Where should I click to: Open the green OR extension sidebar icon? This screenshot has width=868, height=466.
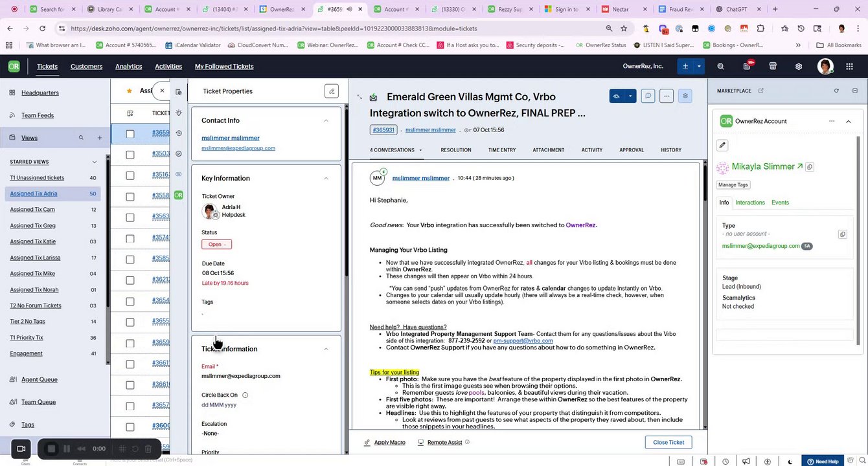click(x=179, y=195)
